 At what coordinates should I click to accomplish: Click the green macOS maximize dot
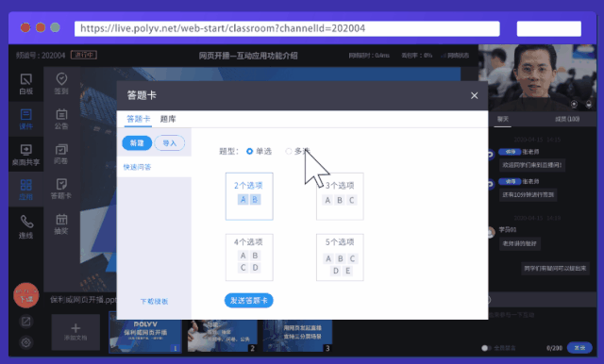pyautogui.click(x=55, y=27)
